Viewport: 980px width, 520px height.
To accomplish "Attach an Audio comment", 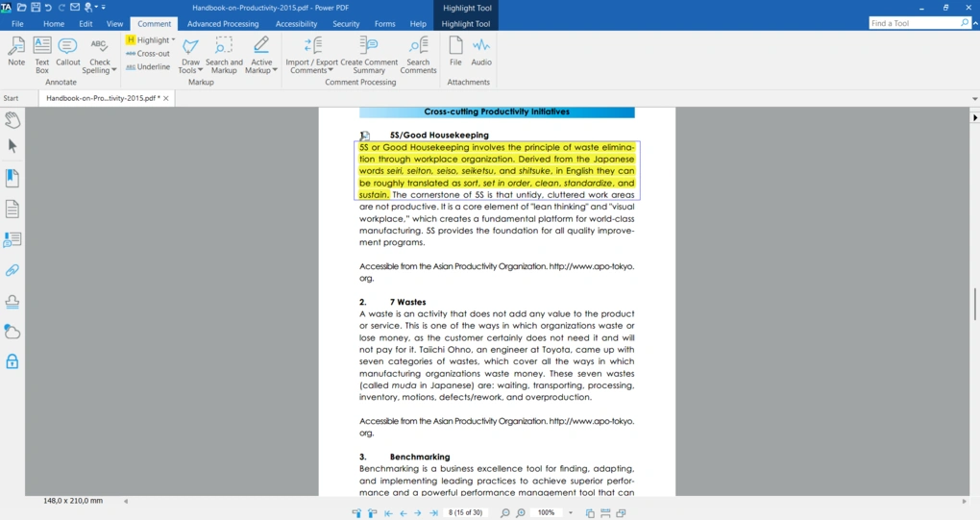I will point(481,51).
